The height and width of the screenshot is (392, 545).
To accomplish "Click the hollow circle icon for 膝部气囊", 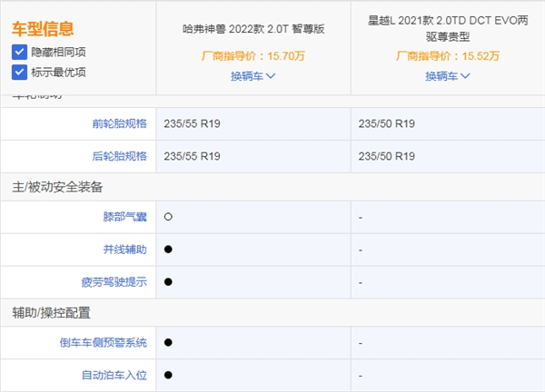I will [x=169, y=217].
